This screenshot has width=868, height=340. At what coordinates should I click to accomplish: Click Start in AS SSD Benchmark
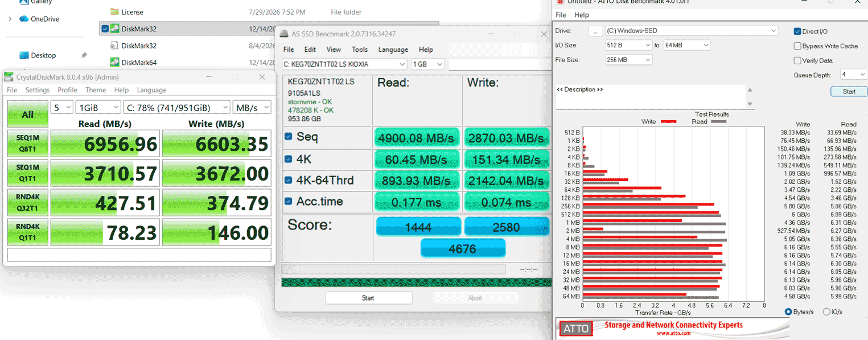368,298
